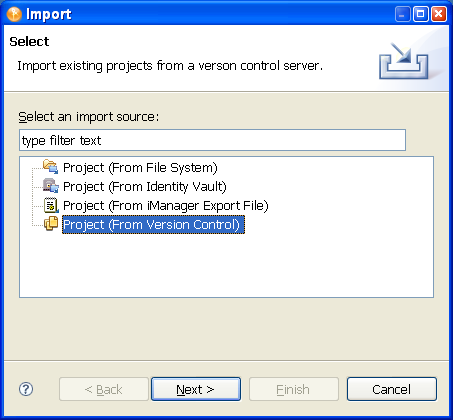Click the greyed-out Finish button

click(294, 389)
